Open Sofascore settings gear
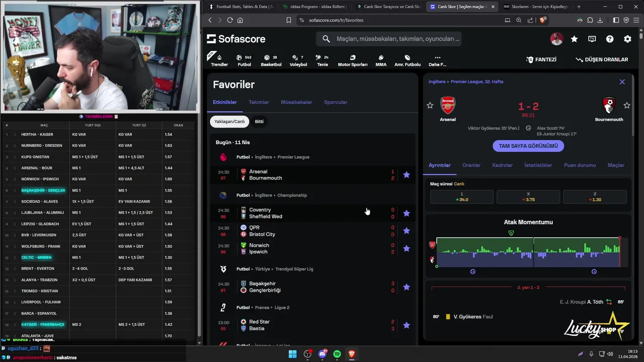 [627, 39]
